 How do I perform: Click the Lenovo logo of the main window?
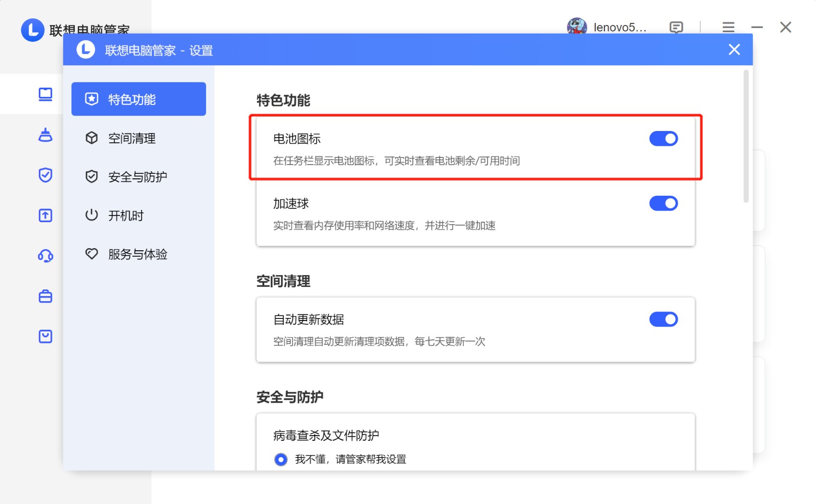click(x=33, y=30)
